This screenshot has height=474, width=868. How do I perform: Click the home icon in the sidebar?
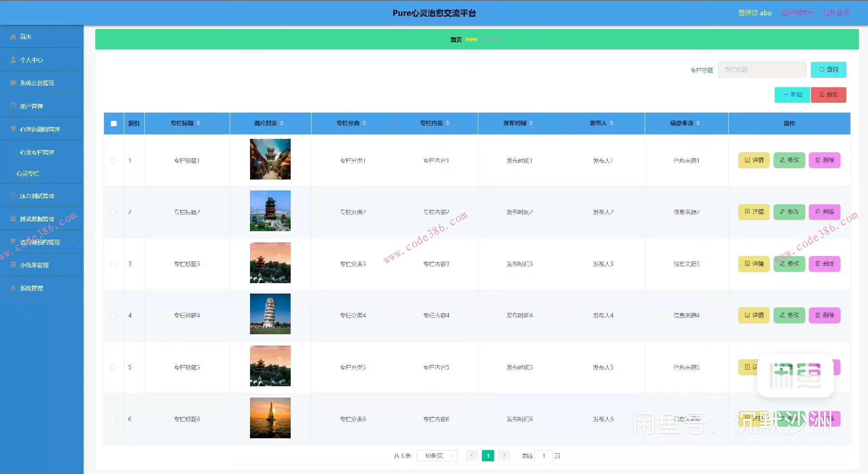tap(13, 37)
